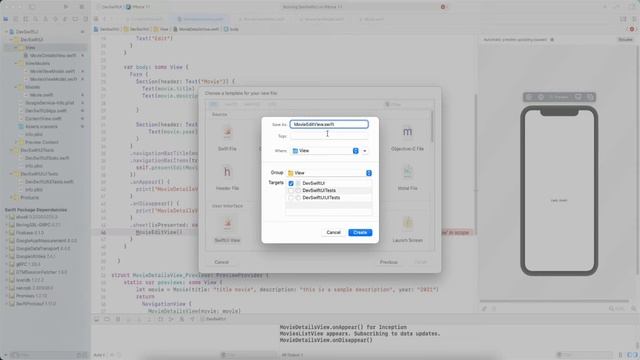The width and height of the screenshot is (640, 360).
Task: Click the Run button in Xcode toolbar
Action: pyautogui.click(x=66, y=7)
